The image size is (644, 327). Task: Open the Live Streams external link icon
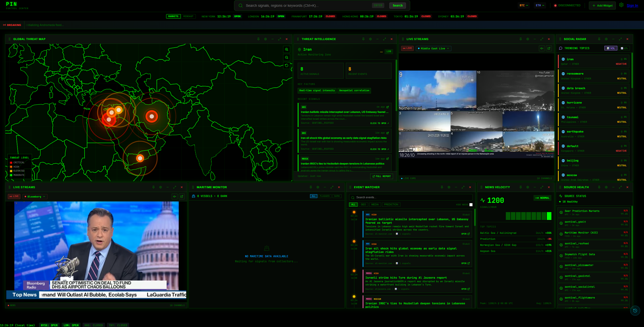click(549, 48)
